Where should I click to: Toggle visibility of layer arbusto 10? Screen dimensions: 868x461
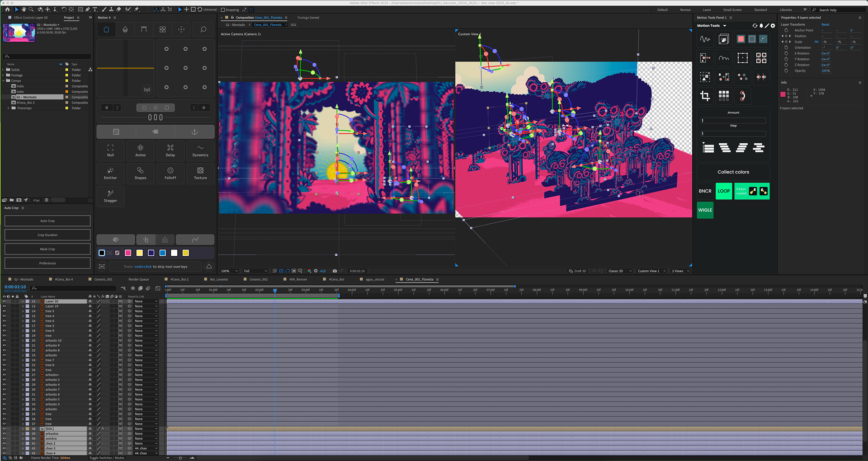pos(4,341)
